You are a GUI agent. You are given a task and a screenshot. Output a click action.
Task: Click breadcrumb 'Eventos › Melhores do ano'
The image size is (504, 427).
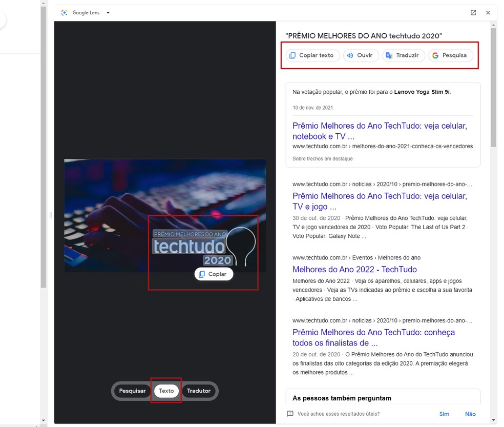point(386,258)
